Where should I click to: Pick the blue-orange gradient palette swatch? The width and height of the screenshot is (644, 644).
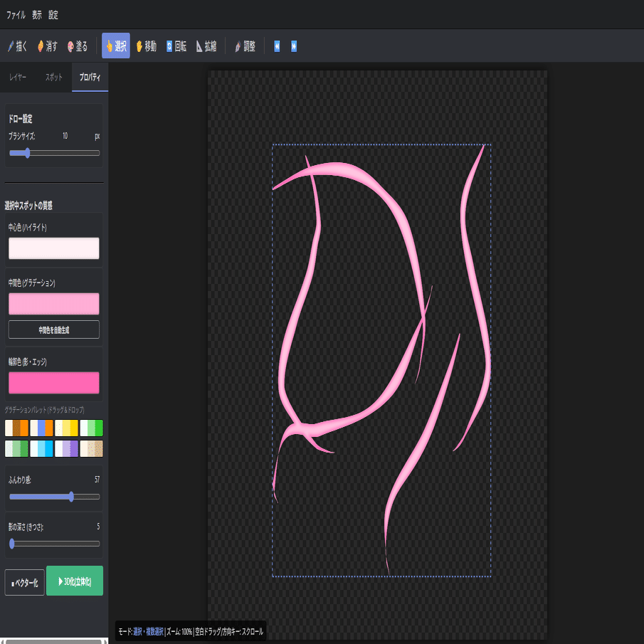[41, 428]
